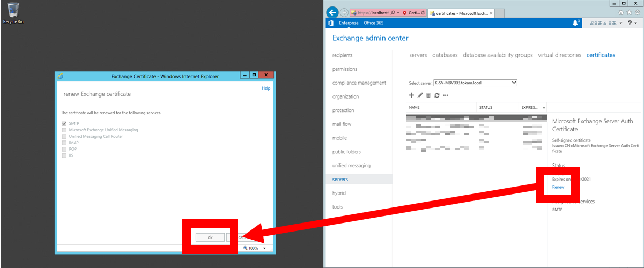644x268 pixels.
Task: Refresh the certificates list
Action: pos(437,95)
